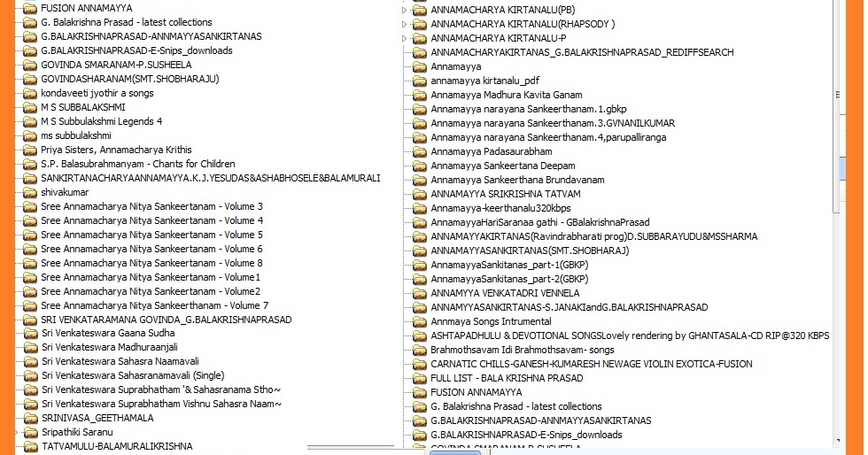Image resolution: width=868 pixels, height=455 pixels.
Task: Click M S Subbulakshmi Legends 4 folder icon
Action: point(30,122)
